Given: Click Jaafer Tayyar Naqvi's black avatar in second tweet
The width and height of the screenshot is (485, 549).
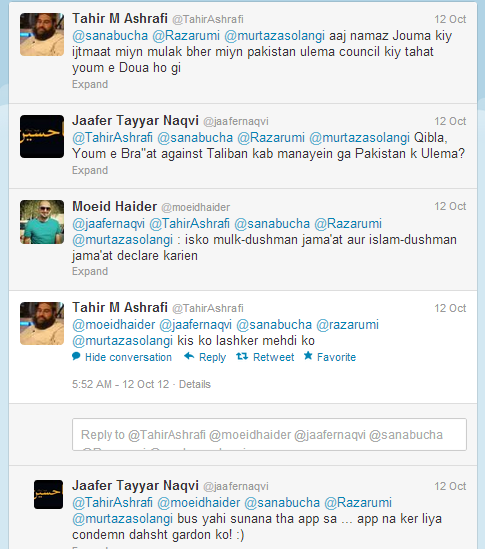Looking at the screenshot, I should tap(42, 137).
